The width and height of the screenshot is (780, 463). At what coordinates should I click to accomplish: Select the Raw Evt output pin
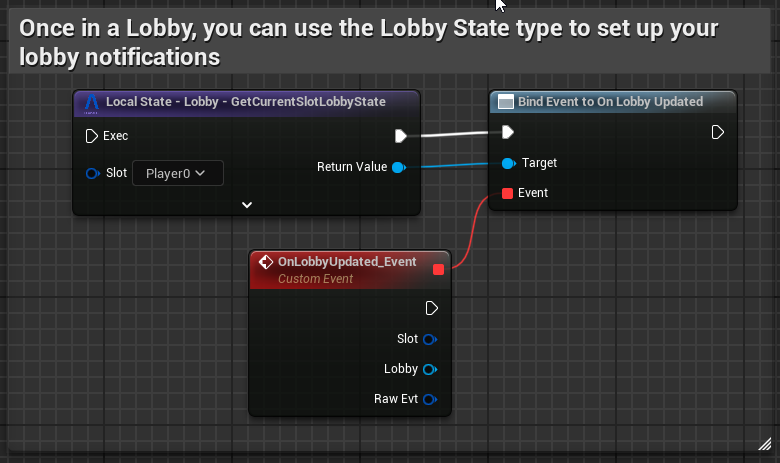429,399
